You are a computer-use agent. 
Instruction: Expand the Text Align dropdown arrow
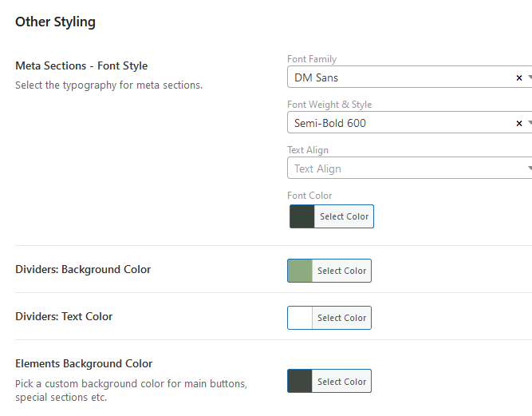pyautogui.click(x=529, y=168)
